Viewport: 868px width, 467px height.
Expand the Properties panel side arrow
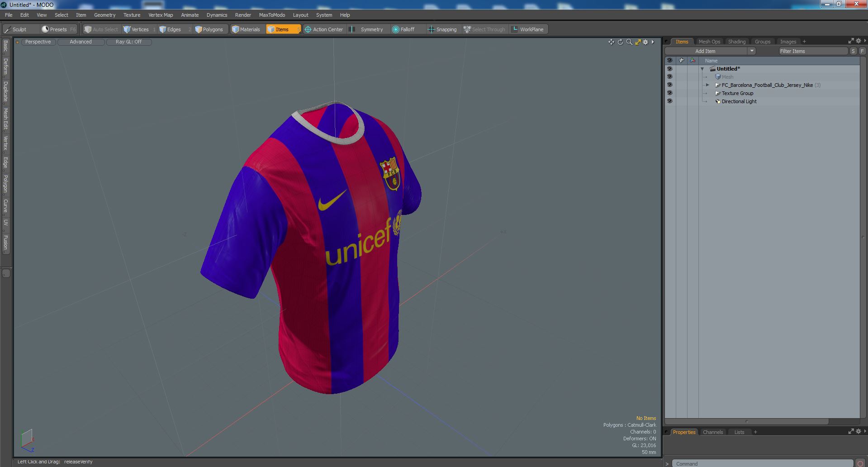pos(865,431)
